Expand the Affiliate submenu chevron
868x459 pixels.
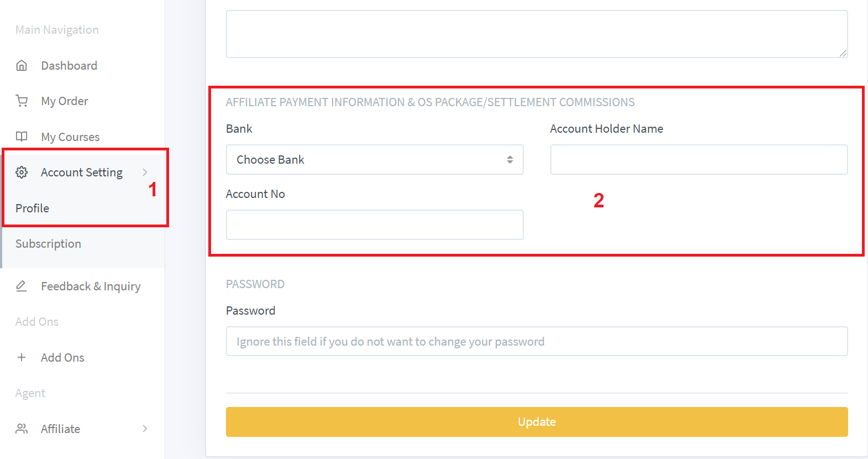145,429
